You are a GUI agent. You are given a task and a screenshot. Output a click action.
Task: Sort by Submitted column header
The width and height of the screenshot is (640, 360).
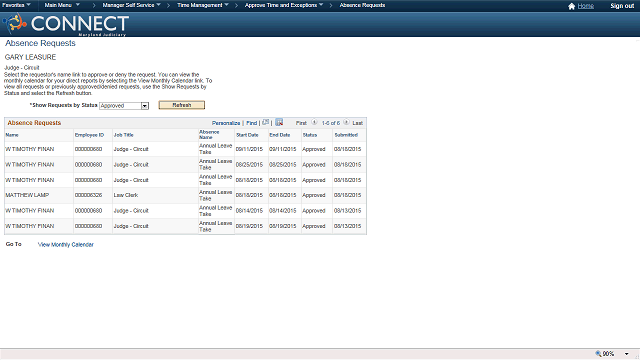tap(346, 135)
